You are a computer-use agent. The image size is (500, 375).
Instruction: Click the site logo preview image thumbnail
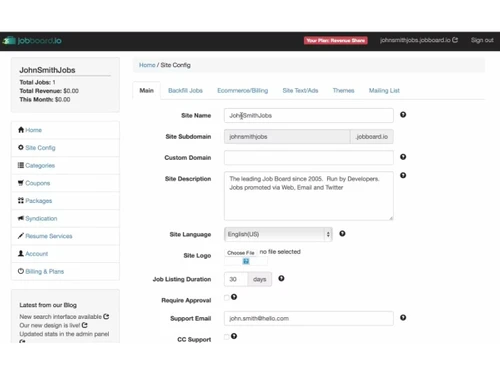(246, 261)
